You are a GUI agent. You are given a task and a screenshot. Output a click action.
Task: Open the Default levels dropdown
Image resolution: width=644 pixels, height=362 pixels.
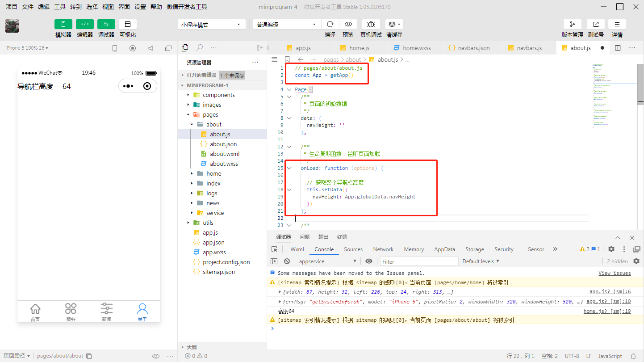point(481,261)
